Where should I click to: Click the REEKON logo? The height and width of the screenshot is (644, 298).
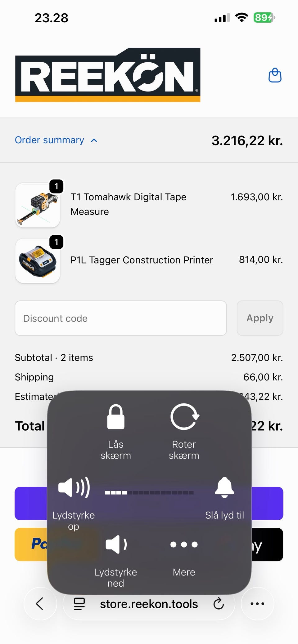tap(108, 75)
